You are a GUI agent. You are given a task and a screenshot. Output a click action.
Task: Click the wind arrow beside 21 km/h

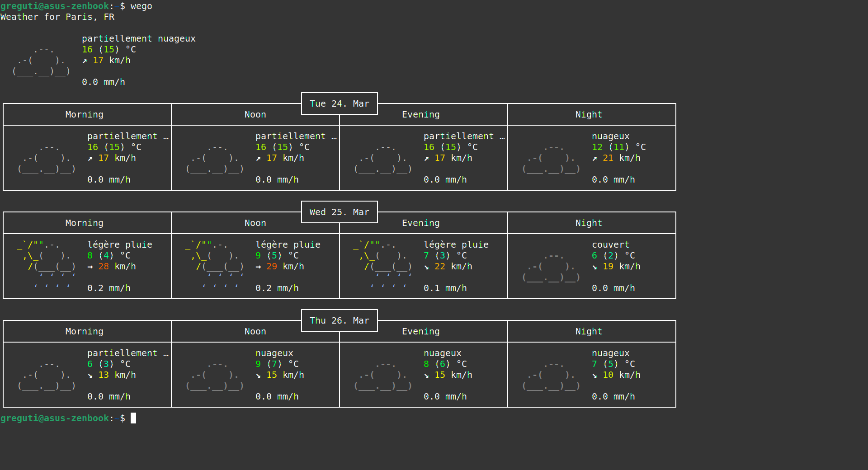coord(594,158)
